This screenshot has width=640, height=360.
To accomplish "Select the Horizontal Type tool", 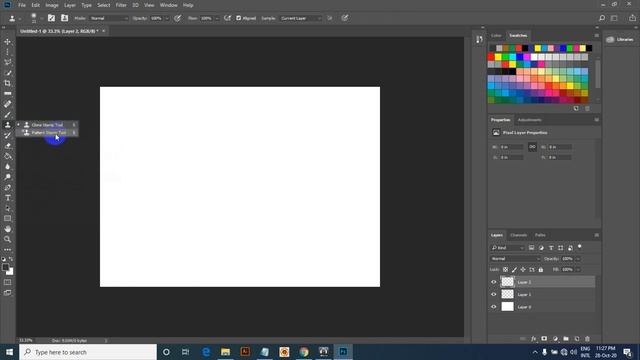I will coord(7,198).
